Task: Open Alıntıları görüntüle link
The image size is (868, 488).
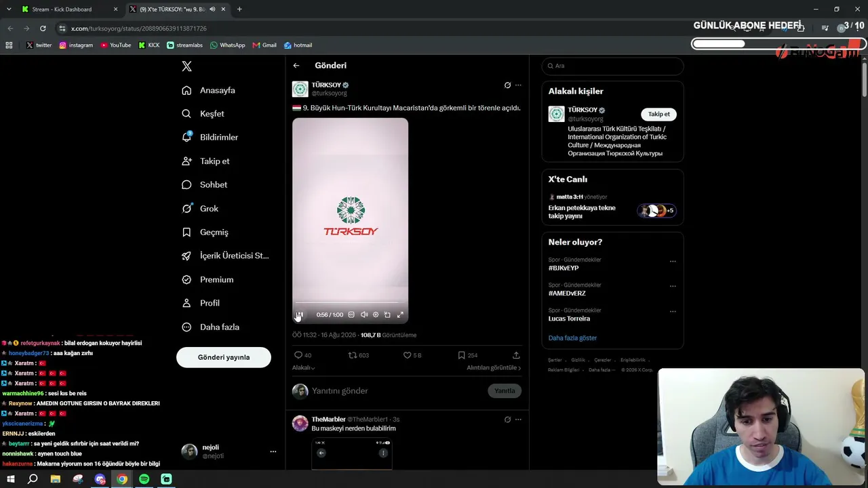Action: (x=494, y=368)
